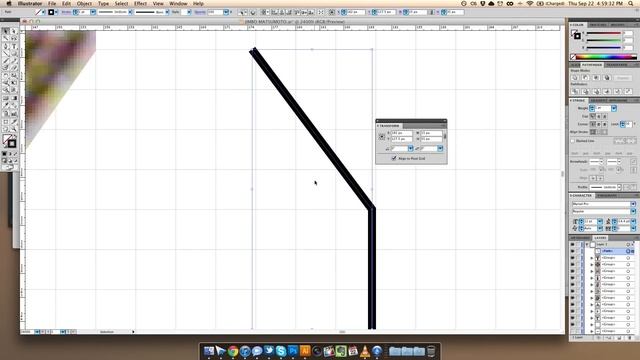Viewport: 640px width, 360px height.
Task: Click the Expand button in Pathfinder
Action: [622, 78]
